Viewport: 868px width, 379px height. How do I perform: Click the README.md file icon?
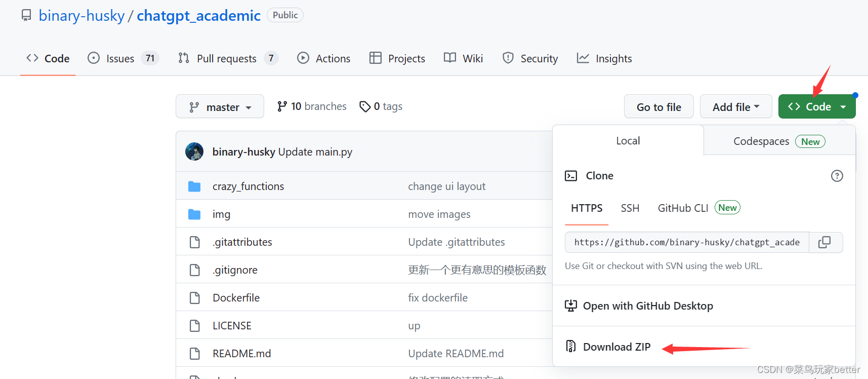pyautogui.click(x=194, y=354)
